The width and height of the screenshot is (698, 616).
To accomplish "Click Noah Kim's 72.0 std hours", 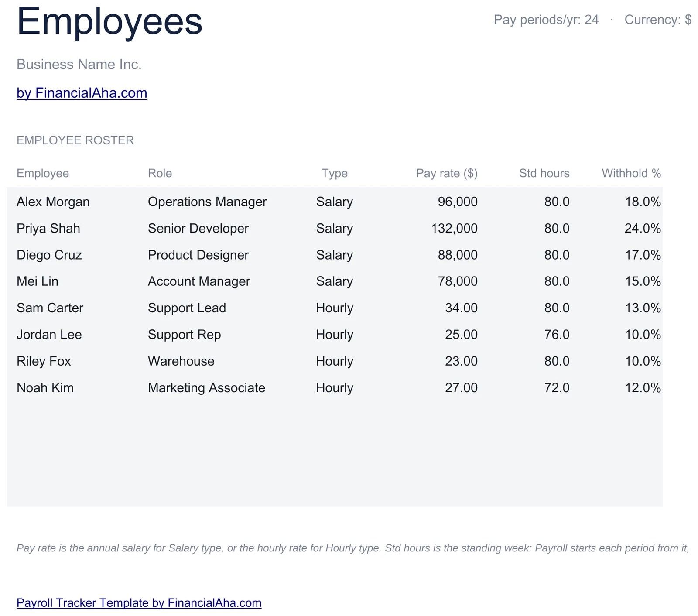I will pos(557,388).
